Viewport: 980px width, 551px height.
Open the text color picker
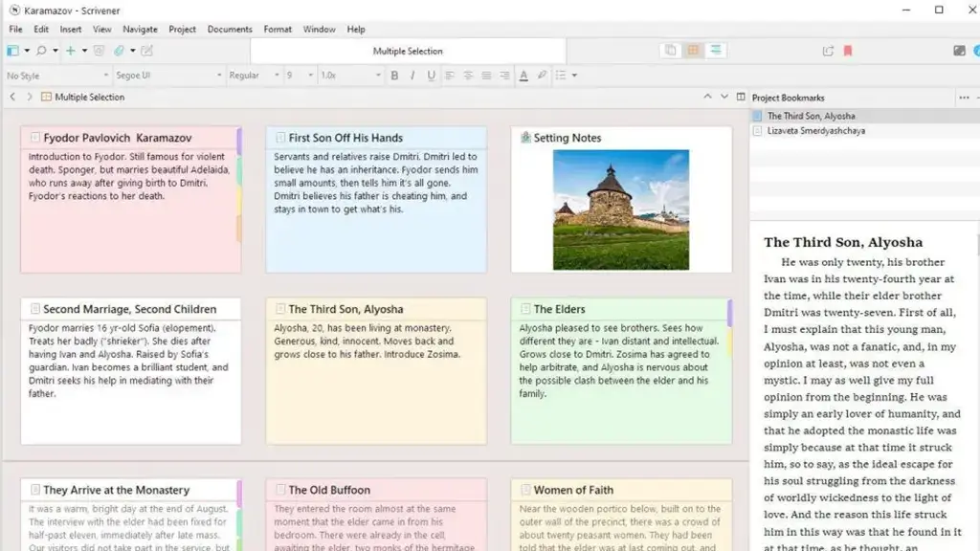[x=523, y=76]
